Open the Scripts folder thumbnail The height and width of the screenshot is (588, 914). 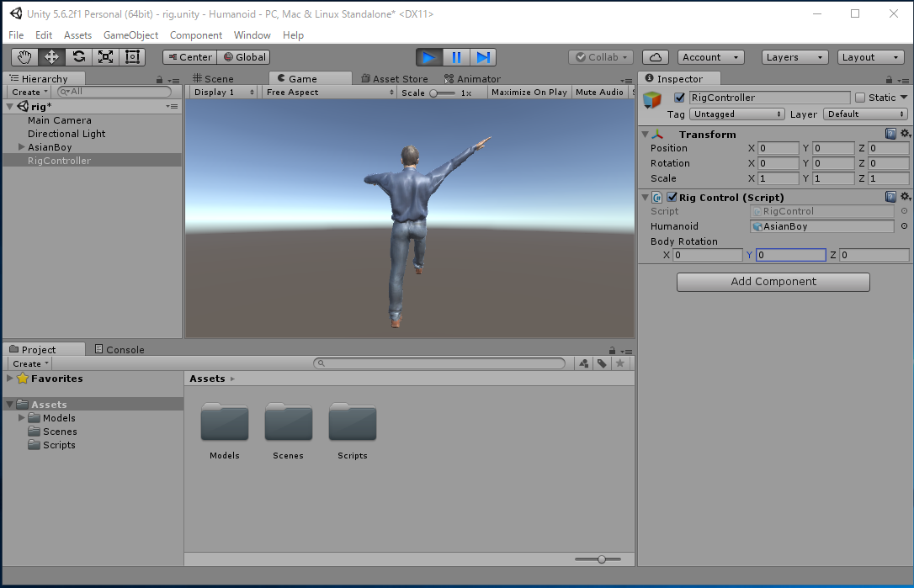tap(352, 422)
